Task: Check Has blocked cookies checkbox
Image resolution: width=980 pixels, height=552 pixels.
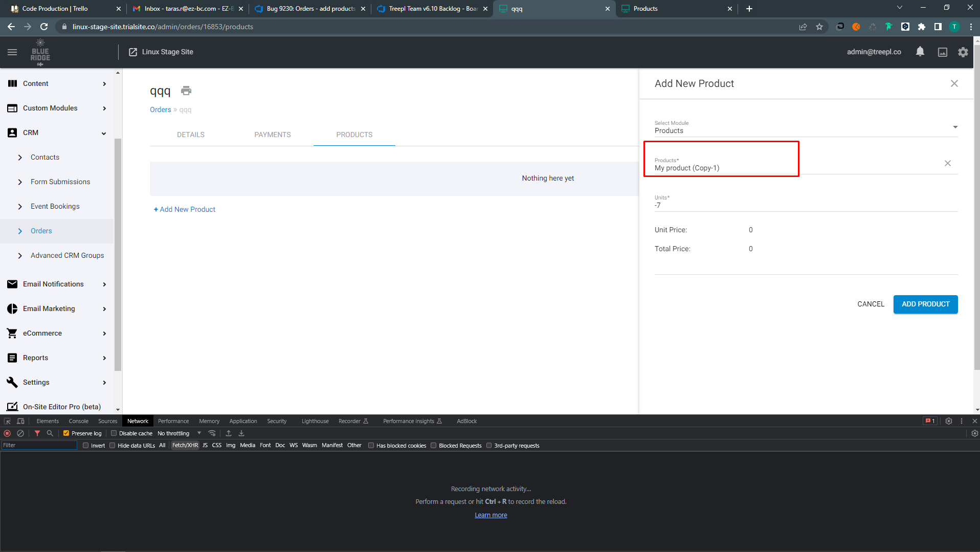Action: point(371,446)
